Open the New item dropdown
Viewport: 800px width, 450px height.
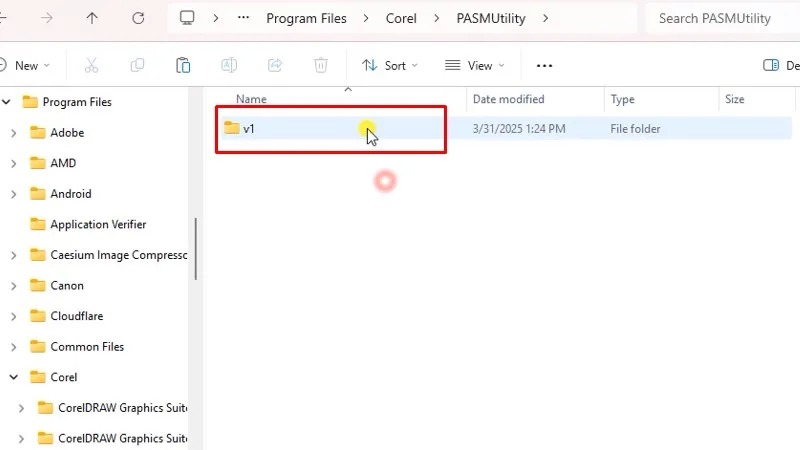coord(26,65)
